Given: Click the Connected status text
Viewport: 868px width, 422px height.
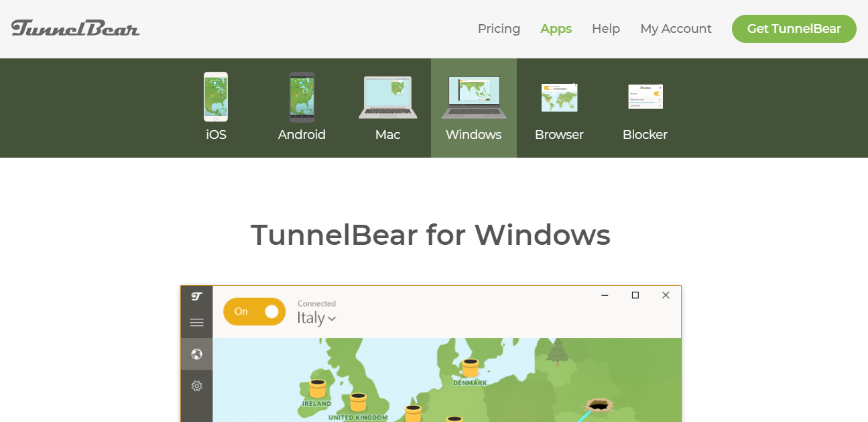Looking at the screenshot, I should point(316,304).
